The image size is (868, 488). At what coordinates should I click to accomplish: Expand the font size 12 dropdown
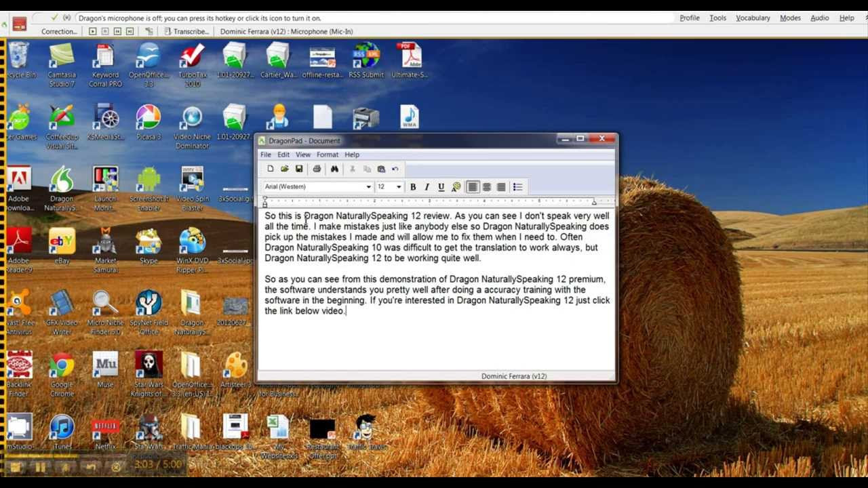(x=399, y=187)
